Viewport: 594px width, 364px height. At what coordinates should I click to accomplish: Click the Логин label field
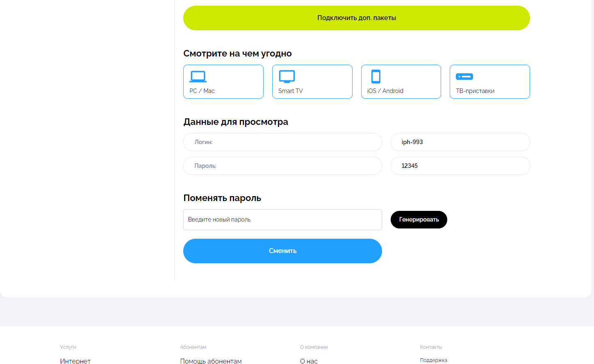(x=282, y=142)
